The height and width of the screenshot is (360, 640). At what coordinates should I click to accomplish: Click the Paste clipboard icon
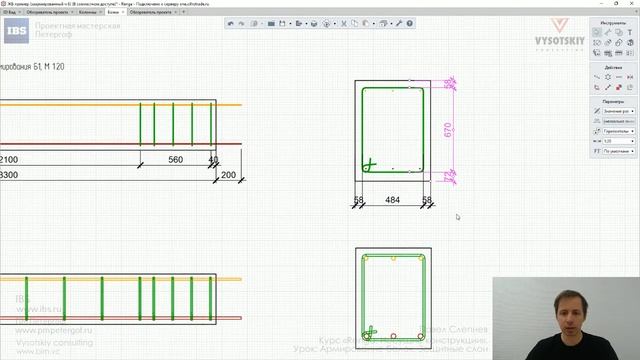coord(366,24)
